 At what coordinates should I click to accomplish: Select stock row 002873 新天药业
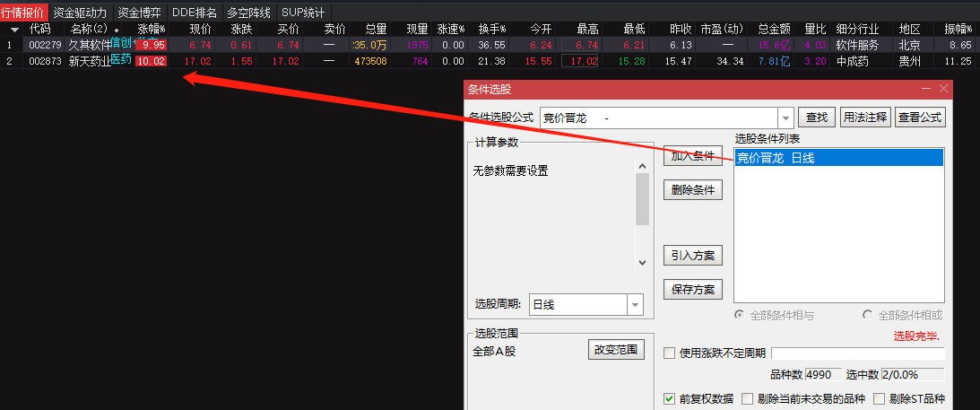point(490,61)
